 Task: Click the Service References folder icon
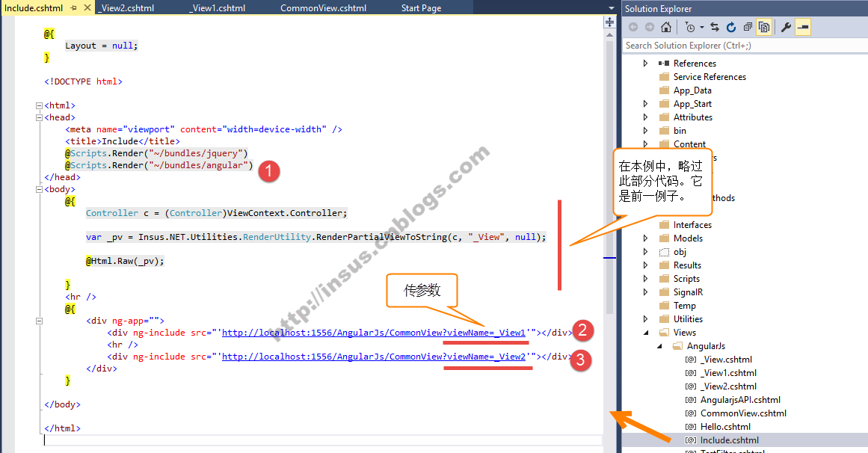665,76
